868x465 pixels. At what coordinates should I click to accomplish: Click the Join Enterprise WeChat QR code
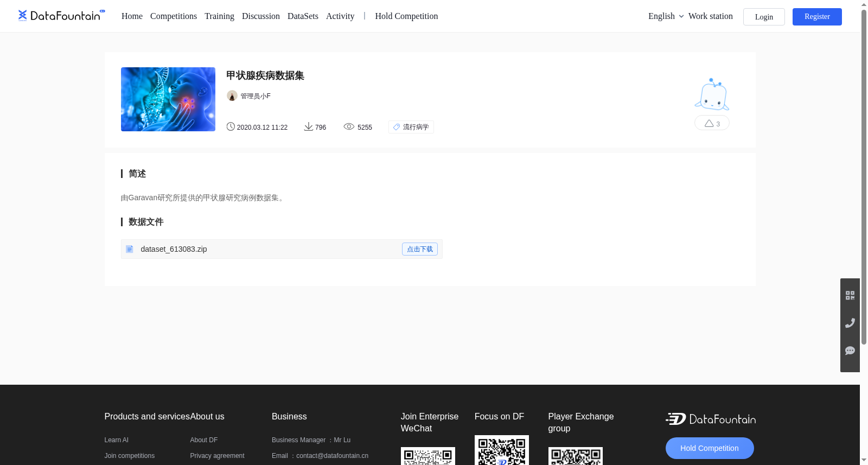click(428, 456)
